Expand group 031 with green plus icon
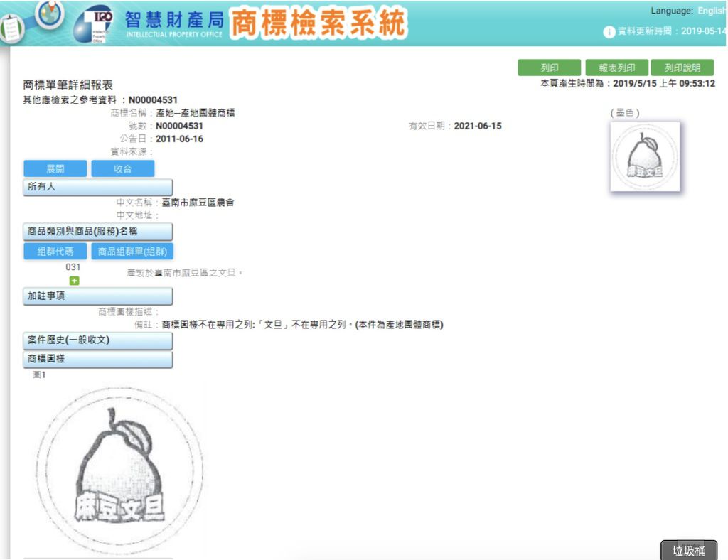728x560 pixels. [x=74, y=281]
